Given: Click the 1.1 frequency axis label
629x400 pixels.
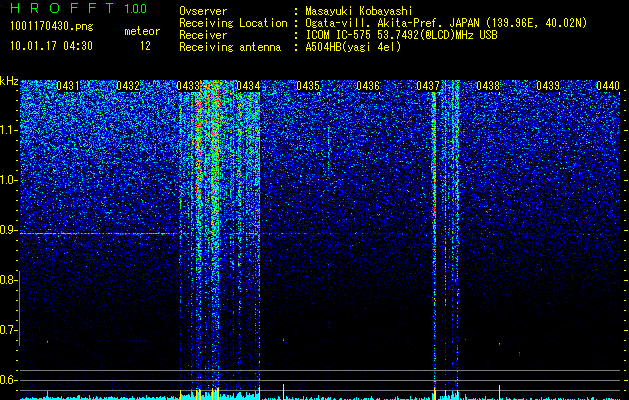Looking at the screenshot, I should point(8,130).
